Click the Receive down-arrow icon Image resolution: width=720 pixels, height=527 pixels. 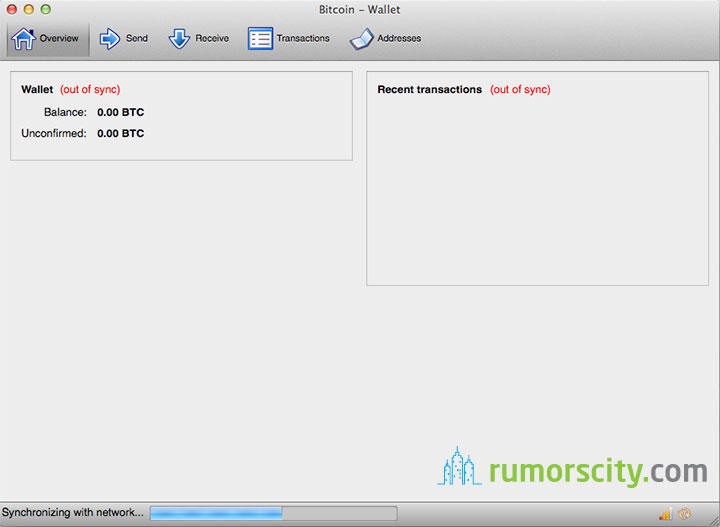[179, 39]
